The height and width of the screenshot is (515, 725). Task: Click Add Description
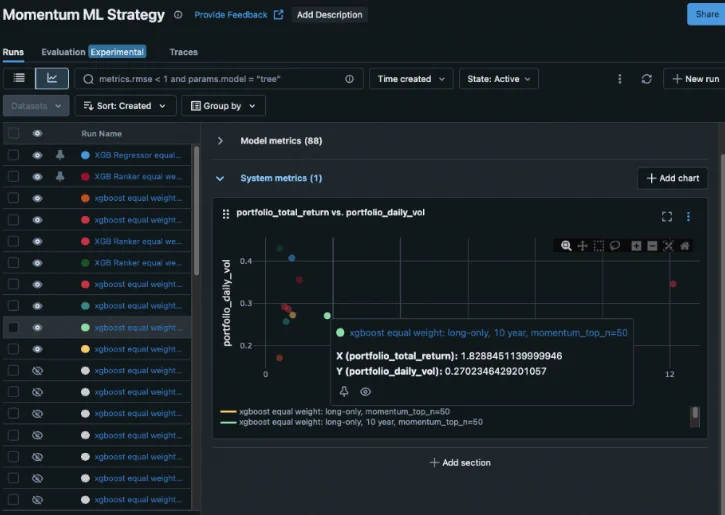pos(330,15)
